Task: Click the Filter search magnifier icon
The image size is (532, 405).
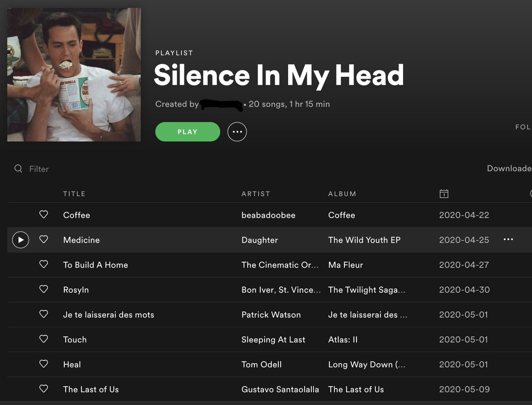Action: click(x=18, y=169)
